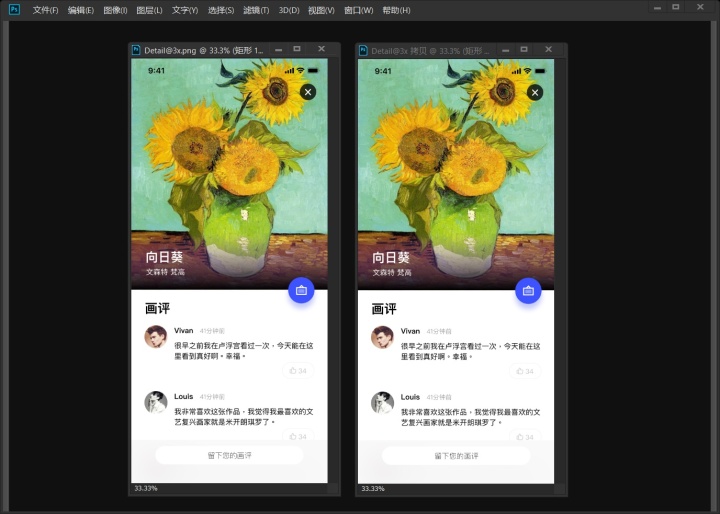Click the name Louis in the left document
This screenshot has width=720, height=514.
click(184, 396)
